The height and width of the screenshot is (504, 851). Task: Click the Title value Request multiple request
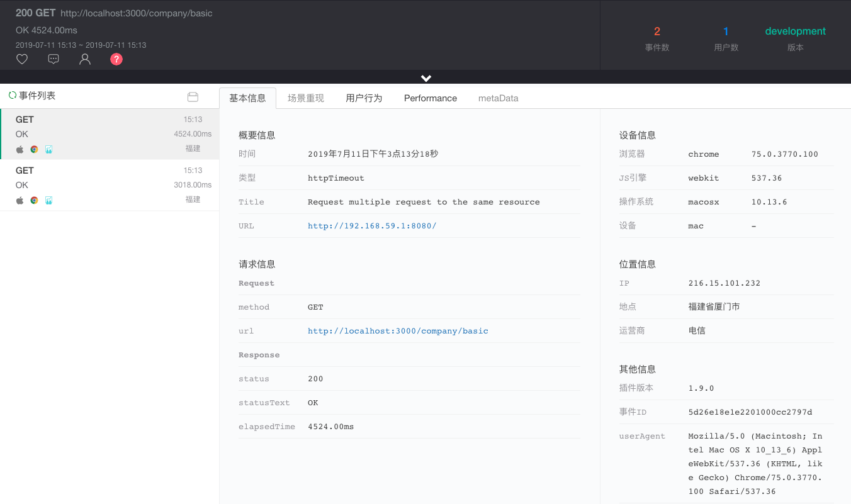click(424, 202)
